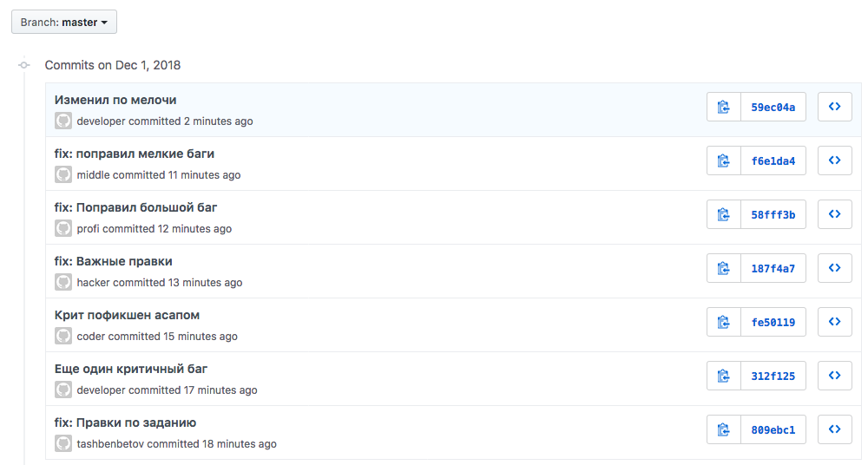Open commit "Крит пофикшен асапом"
868x465 pixels.
tap(127, 315)
